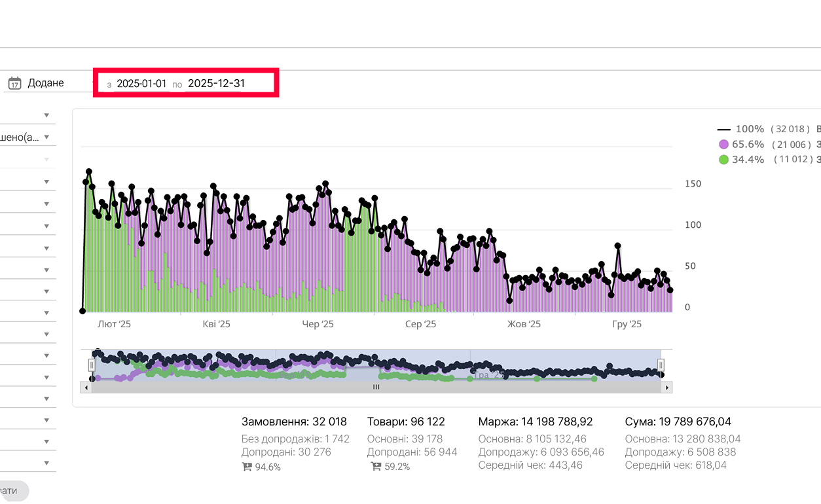Screen dimensions: 821x504
Task: Click the calendar icon beside Додане
Action: tap(14, 83)
